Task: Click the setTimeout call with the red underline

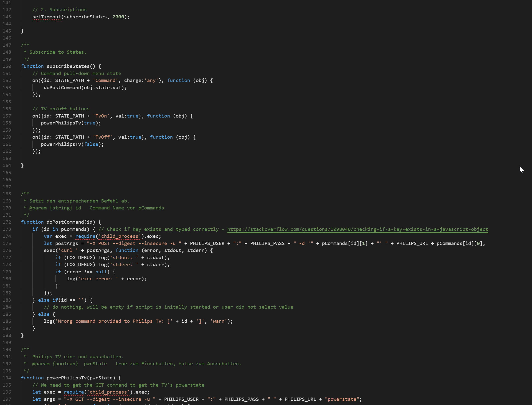Action: [46, 17]
